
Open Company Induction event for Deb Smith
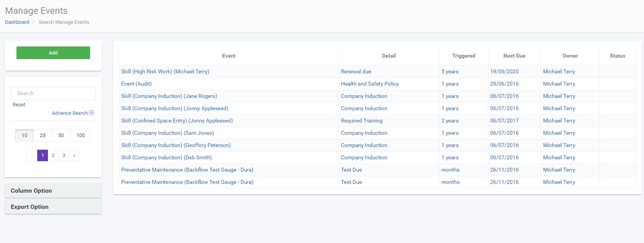(166, 157)
